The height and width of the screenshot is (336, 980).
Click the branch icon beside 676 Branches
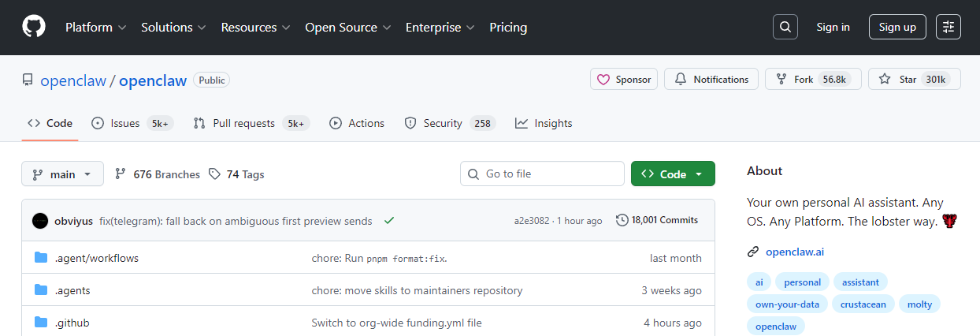tap(121, 174)
